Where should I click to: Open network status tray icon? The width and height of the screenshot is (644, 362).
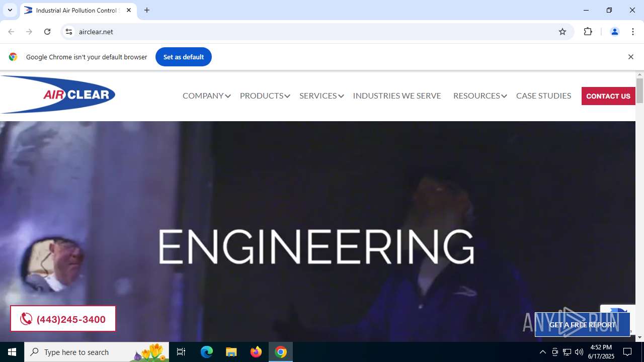567,352
